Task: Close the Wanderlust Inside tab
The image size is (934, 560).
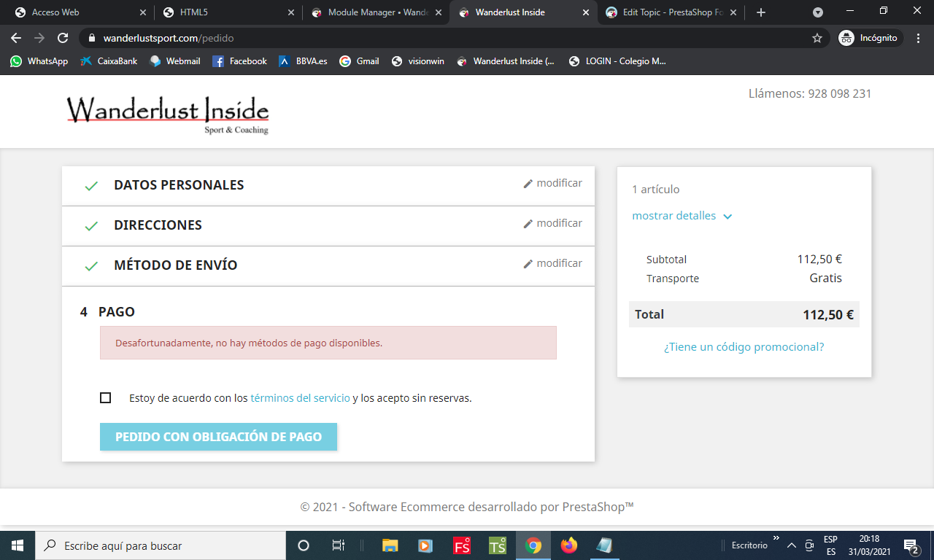Action: (585, 12)
